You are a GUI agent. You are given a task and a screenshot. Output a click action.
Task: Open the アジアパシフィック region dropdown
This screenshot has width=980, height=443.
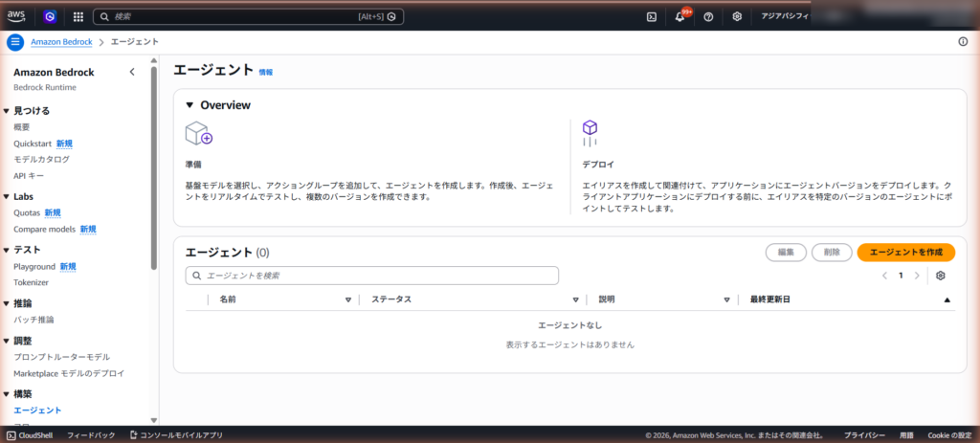coord(785,17)
